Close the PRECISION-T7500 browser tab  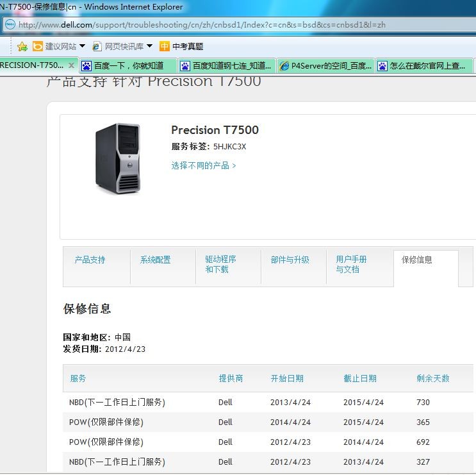pos(71,65)
